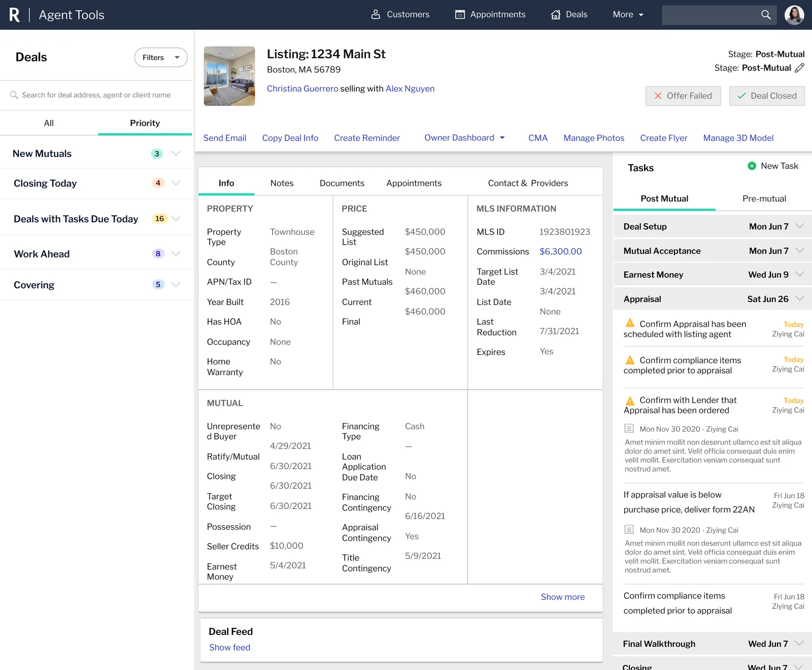Click the deal search input field

click(96, 95)
